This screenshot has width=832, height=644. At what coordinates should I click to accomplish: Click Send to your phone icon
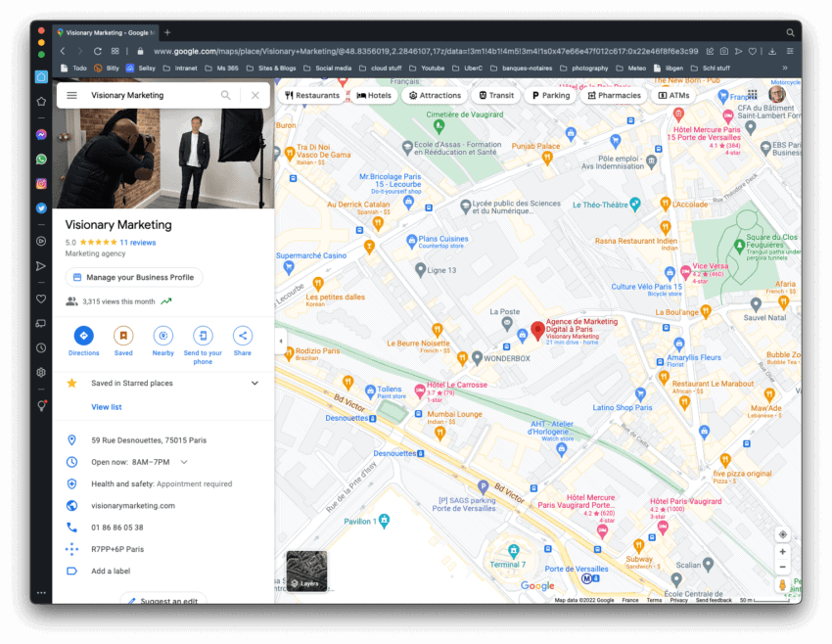tap(203, 336)
